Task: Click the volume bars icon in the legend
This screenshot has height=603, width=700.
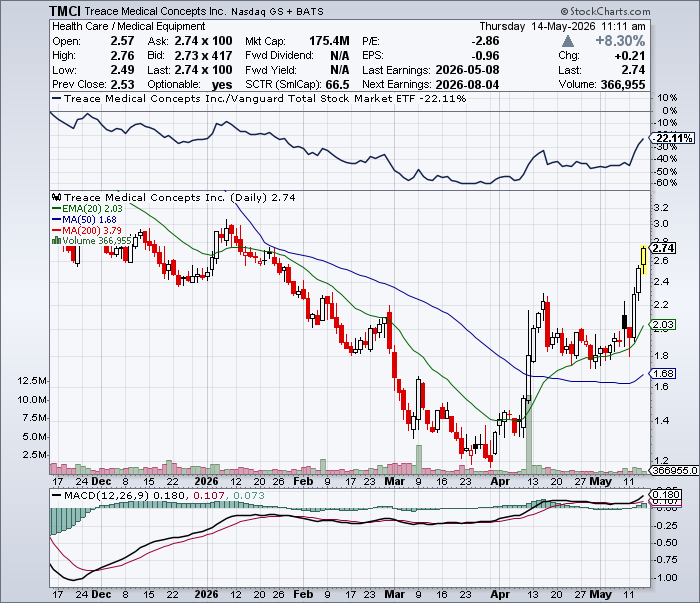Action: pos(56,241)
